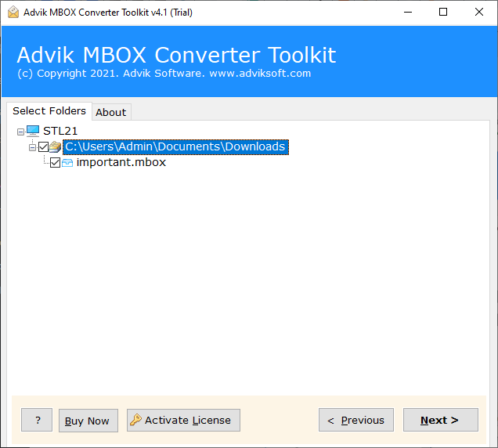Click the important.mbox mail file icon
498x448 pixels.
coord(67,163)
